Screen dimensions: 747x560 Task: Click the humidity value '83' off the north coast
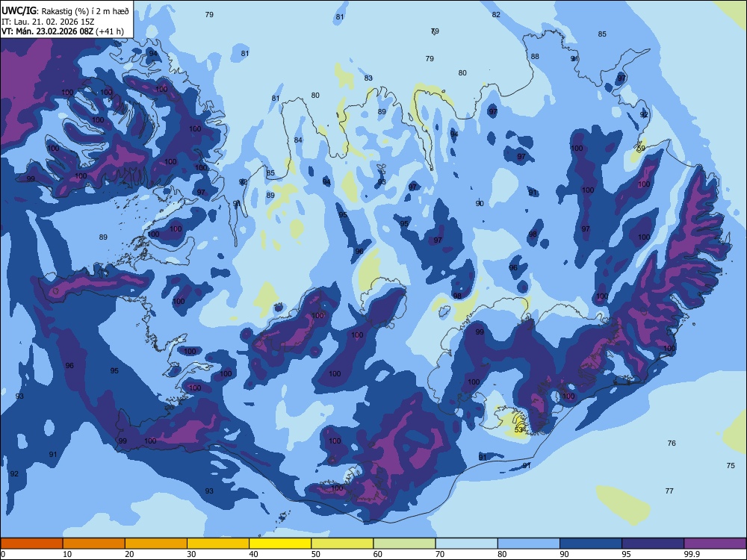point(368,78)
